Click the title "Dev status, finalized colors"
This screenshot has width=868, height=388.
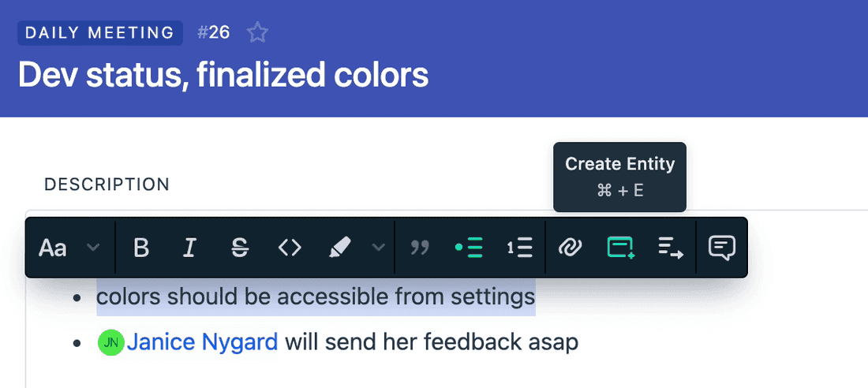pyautogui.click(x=223, y=75)
